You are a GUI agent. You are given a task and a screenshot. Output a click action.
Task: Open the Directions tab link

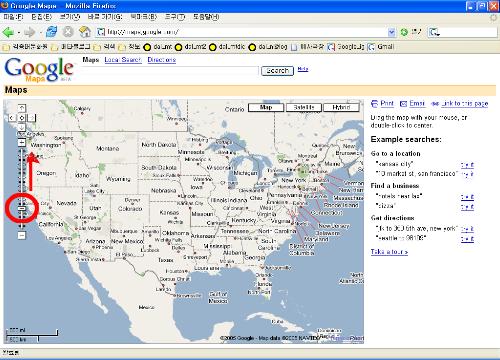click(x=162, y=60)
